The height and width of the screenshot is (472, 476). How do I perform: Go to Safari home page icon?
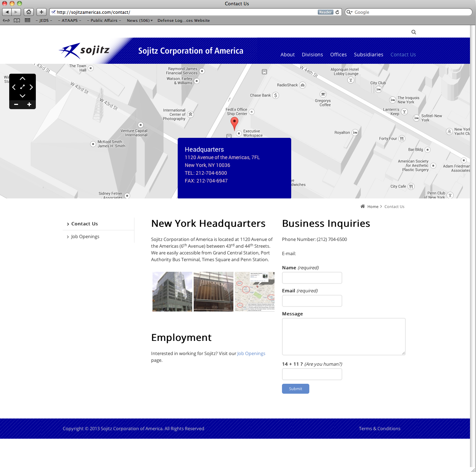[x=29, y=12]
